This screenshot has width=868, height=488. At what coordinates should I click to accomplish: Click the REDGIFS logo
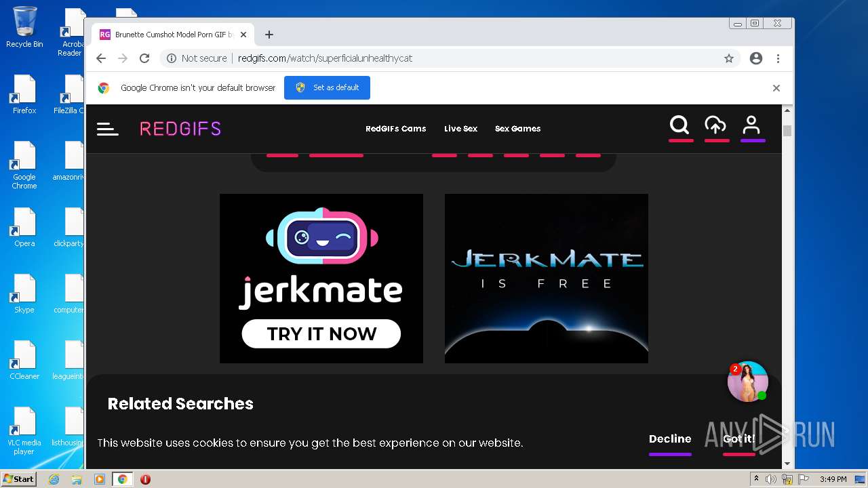click(180, 129)
